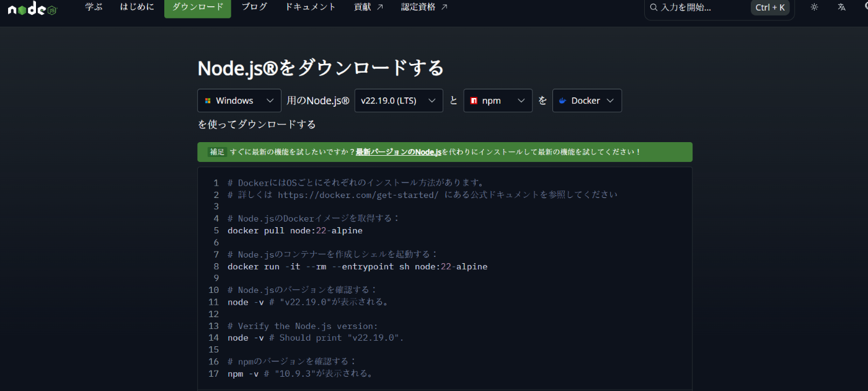Open the Windows platform dropdown

[239, 101]
